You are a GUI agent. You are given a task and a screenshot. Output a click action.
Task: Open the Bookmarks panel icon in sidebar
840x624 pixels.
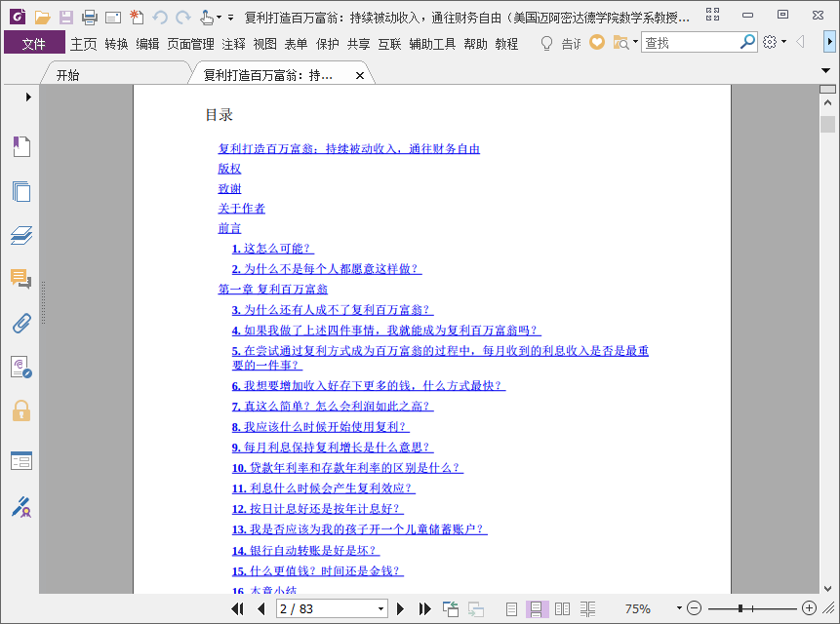[21, 146]
